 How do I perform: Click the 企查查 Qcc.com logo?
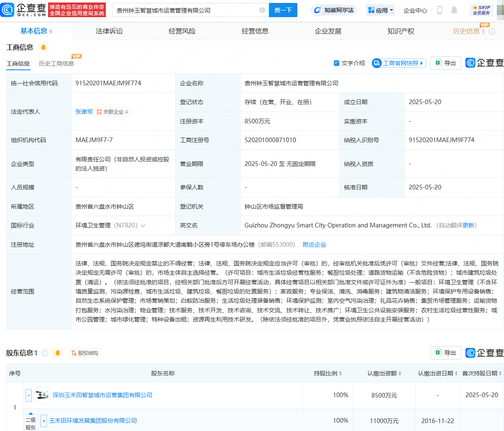[23, 10]
